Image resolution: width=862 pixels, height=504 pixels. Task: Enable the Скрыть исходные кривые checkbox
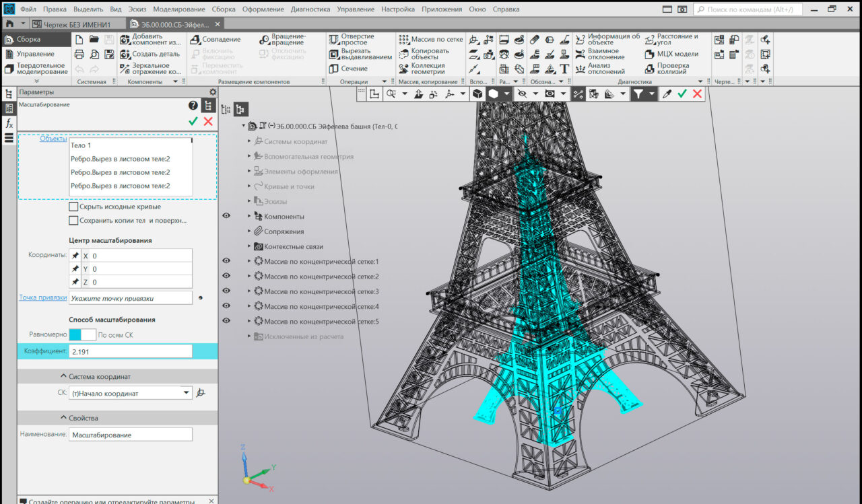[74, 207]
